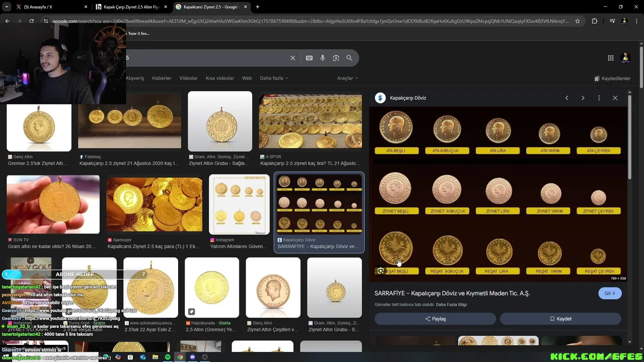Click the preview panel scrollbar
Screen dimensions: 644x362
tap(629, 136)
